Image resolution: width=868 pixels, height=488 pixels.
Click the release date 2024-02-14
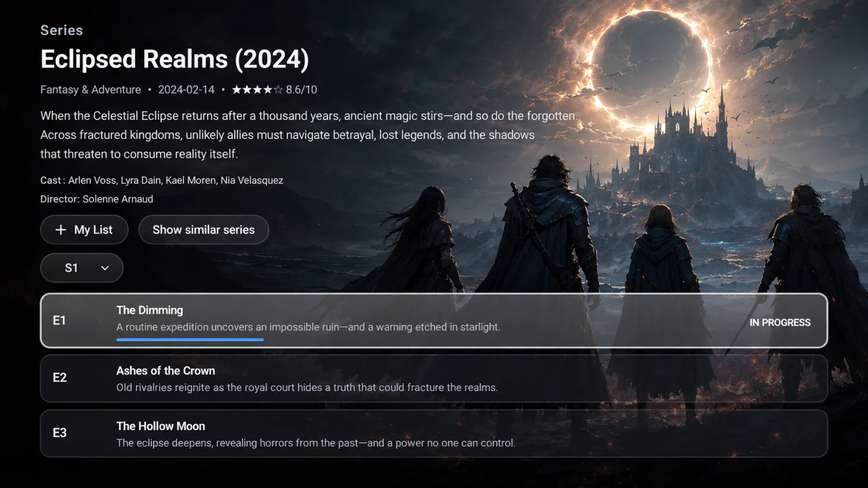tap(186, 90)
